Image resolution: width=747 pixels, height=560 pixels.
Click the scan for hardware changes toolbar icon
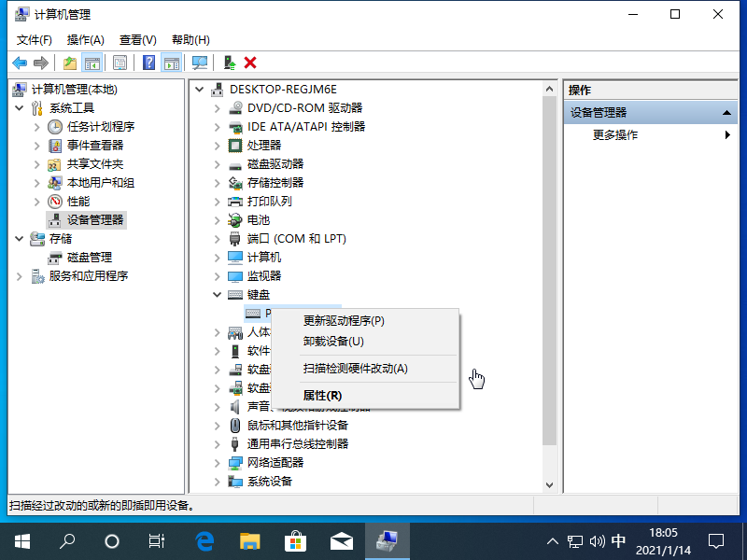(x=201, y=63)
